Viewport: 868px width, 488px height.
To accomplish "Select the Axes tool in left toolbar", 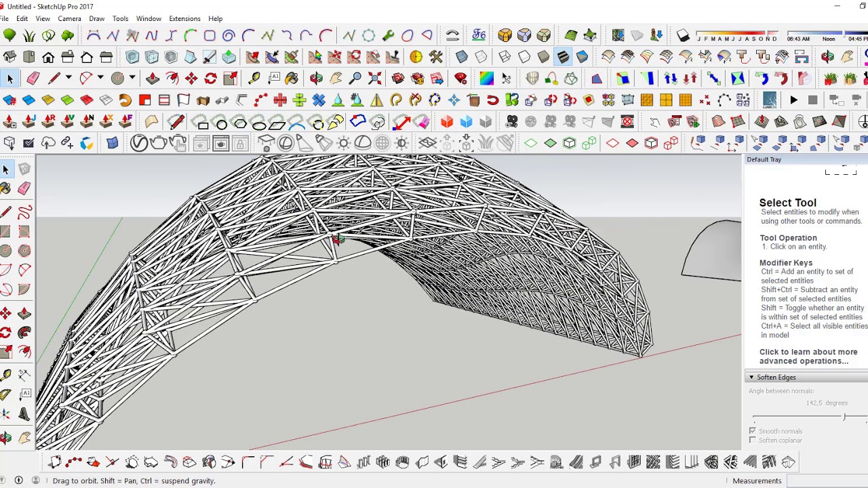I will (x=6, y=413).
